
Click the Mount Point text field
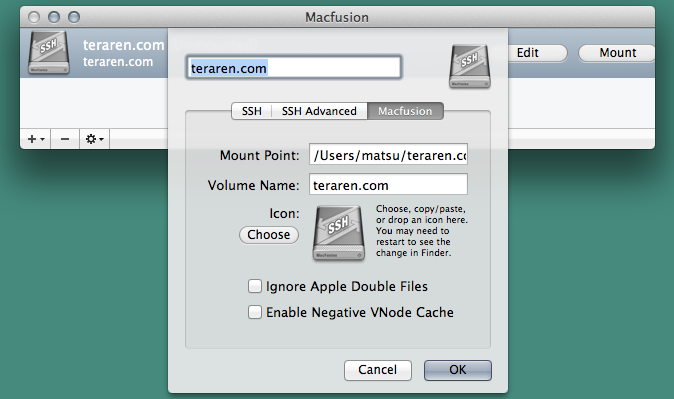tap(388, 154)
